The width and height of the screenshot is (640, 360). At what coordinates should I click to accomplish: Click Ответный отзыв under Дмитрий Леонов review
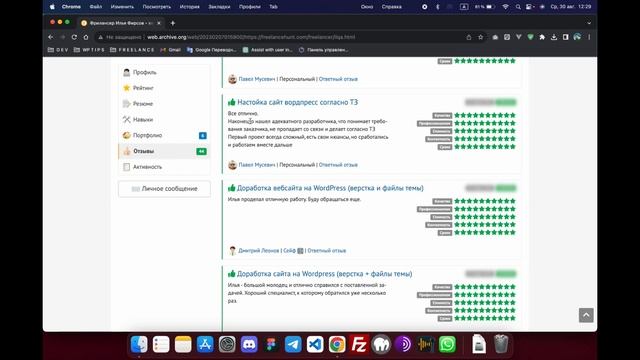[x=327, y=251]
